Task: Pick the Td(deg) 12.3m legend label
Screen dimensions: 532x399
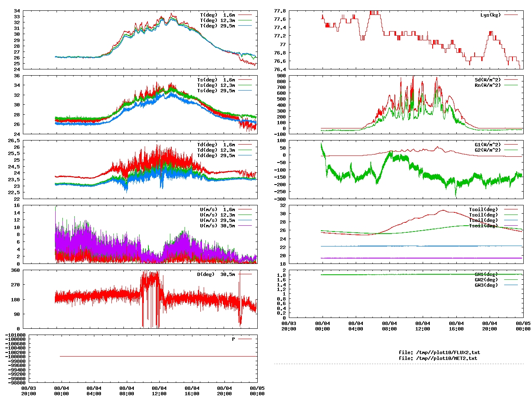Action: pos(216,150)
